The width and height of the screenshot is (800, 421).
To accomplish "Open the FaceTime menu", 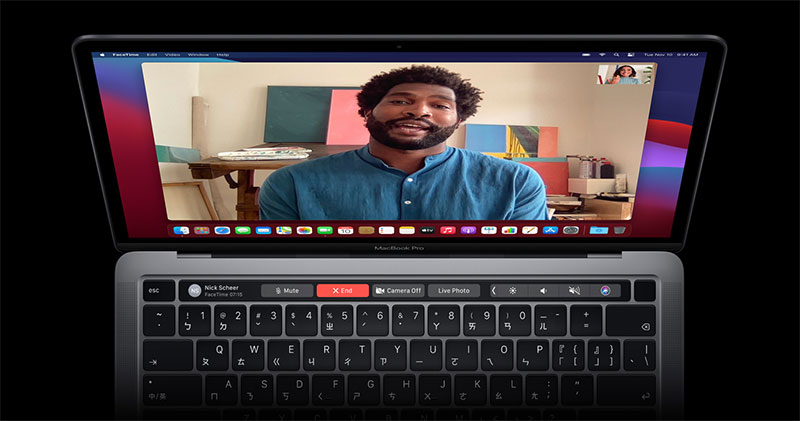I will [126, 55].
